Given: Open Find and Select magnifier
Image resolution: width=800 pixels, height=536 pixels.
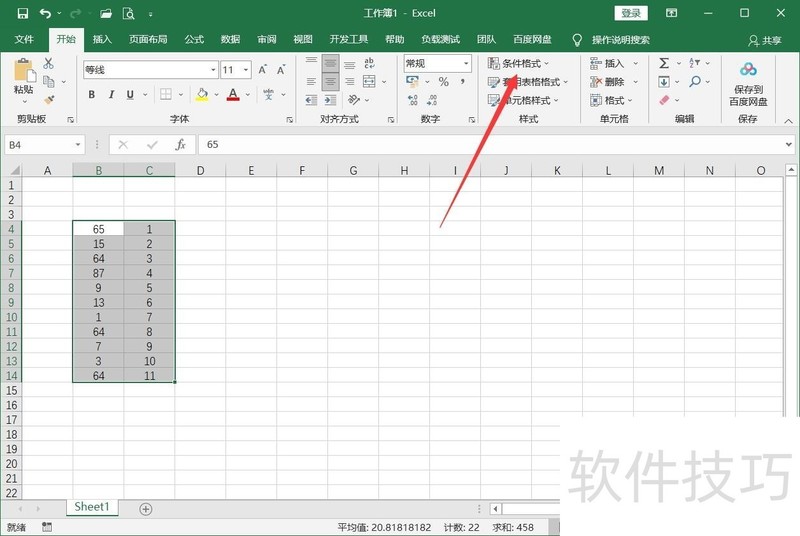Looking at the screenshot, I should [x=695, y=82].
